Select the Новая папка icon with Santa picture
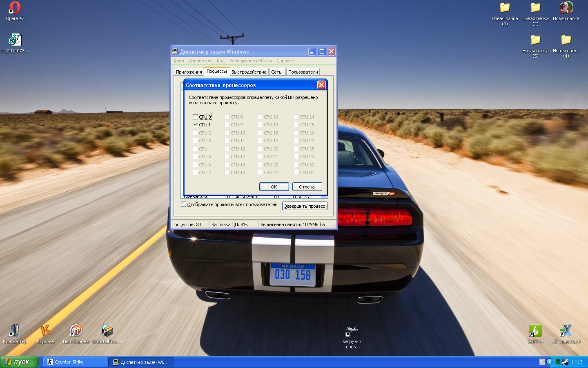 (x=566, y=11)
